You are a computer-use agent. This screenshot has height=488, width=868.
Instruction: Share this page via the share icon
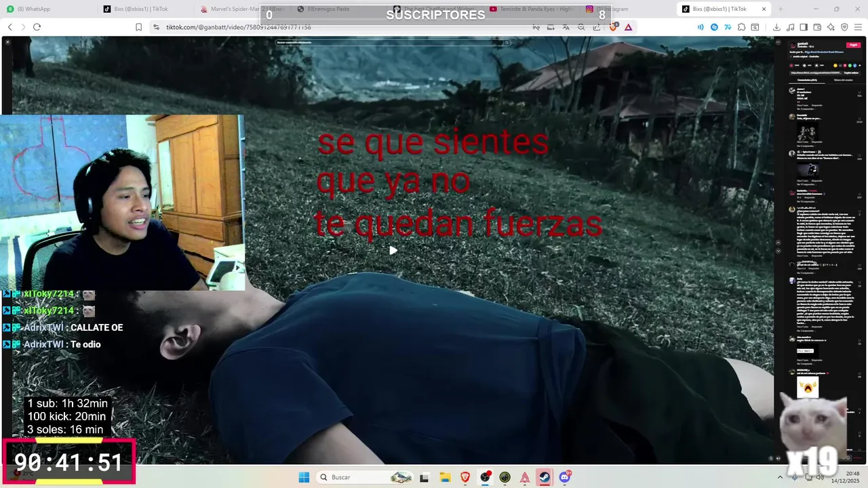tap(597, 27)
